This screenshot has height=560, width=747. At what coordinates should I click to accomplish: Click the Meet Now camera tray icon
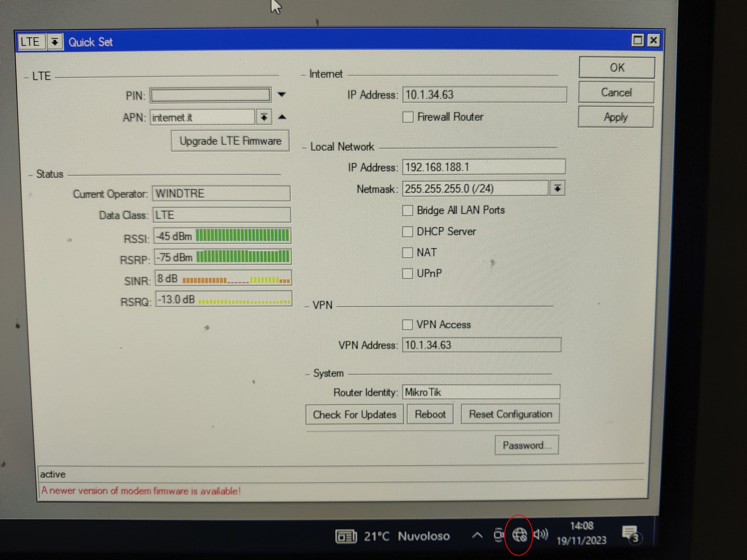(498, 535)
